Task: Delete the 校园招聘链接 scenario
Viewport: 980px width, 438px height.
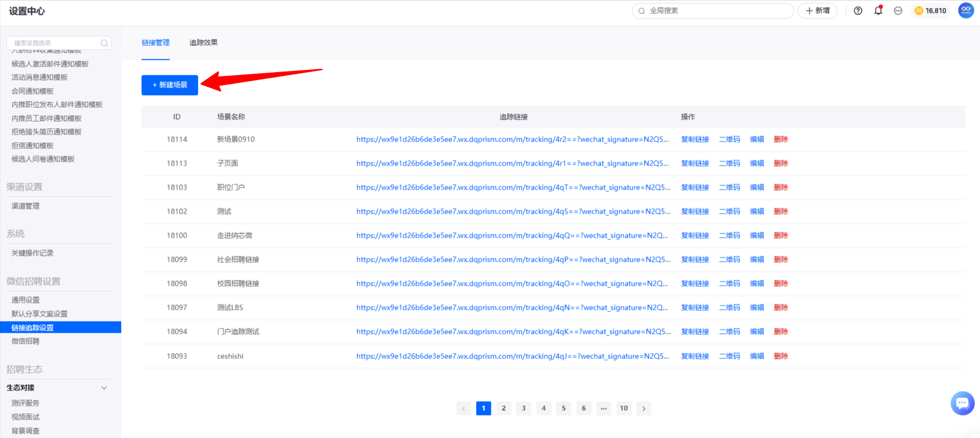Action: [781, 284]
